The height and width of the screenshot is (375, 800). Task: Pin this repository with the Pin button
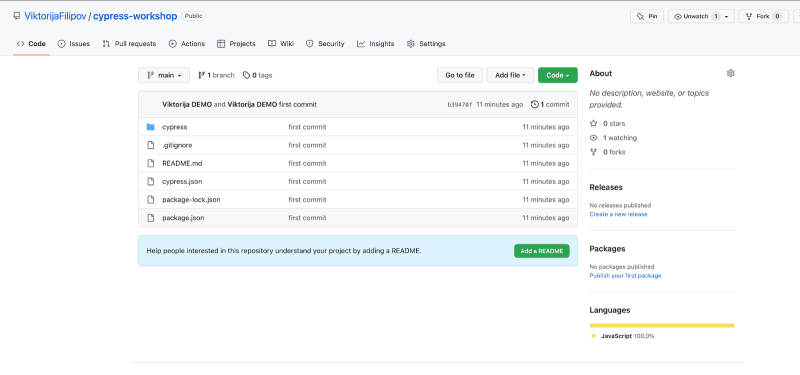tap(647, 17)
